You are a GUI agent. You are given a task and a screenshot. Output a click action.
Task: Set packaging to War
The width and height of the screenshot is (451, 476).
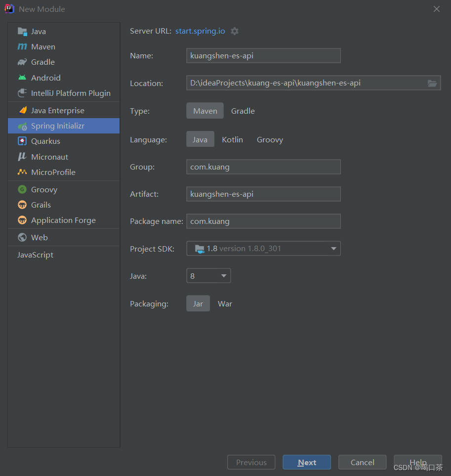tap(225, 303)
